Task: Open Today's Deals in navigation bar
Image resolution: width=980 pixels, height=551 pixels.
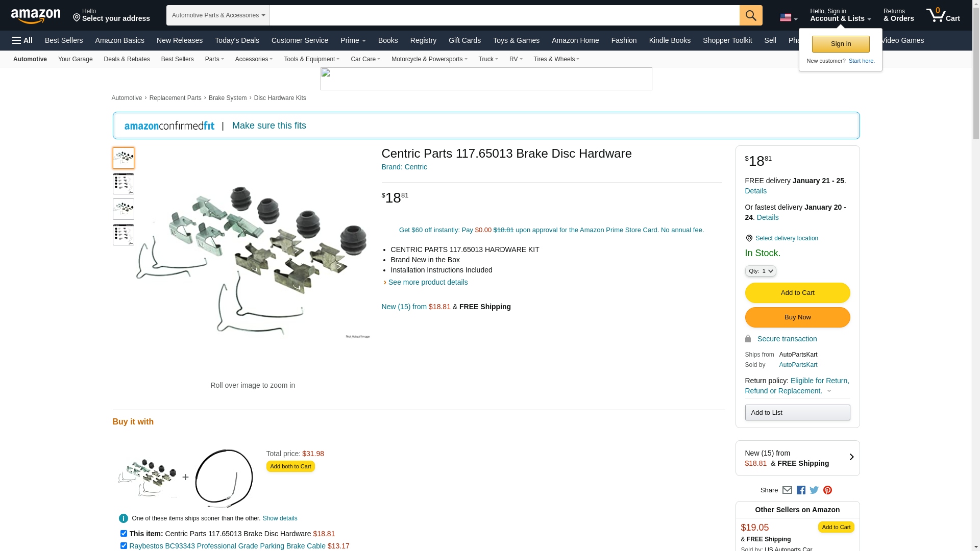Action: (237, 40)
